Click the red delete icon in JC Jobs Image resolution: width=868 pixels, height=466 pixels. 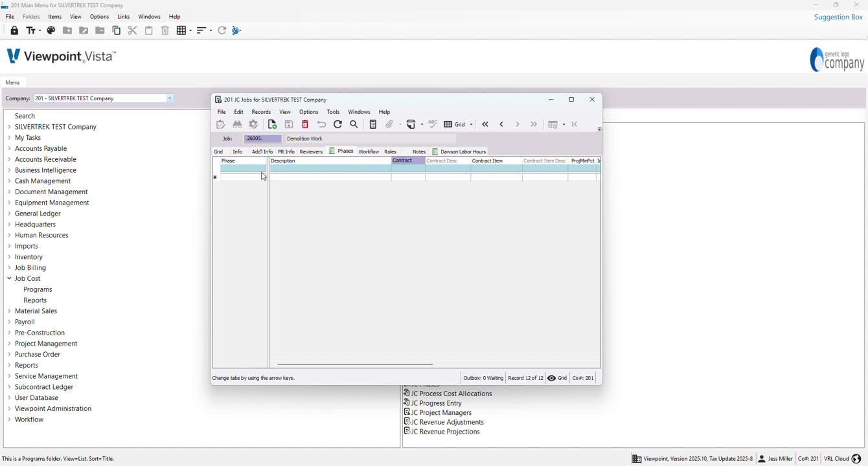point(305,124)
